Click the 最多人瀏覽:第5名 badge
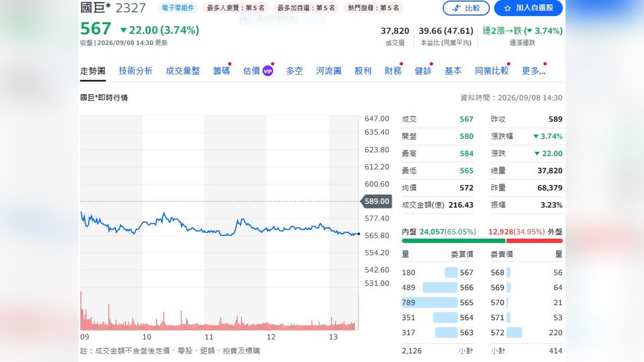The image size is (644, 362). [x=235, y=8]
